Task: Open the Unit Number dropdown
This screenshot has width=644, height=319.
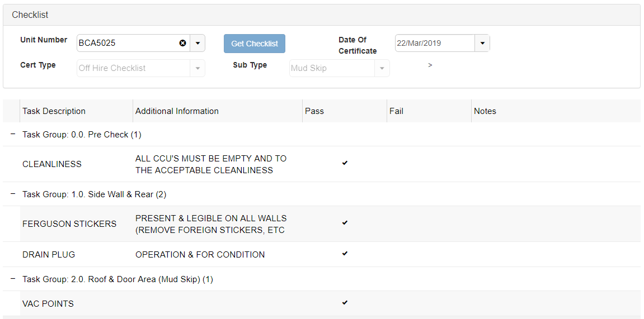Action: point(198,43)
